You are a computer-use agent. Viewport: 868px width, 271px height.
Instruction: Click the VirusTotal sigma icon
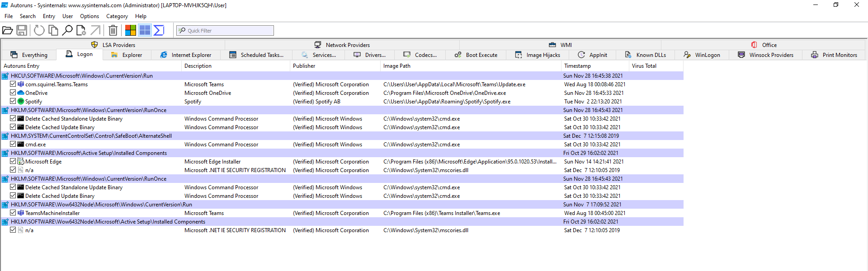pos(159,30)
